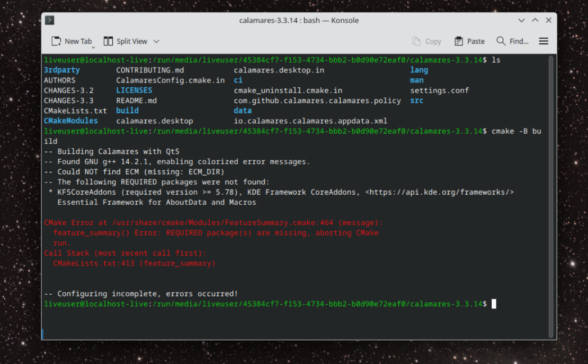Open the hamburger menu
Image resolution: width=588 pixels, height=364 pixels.
(x=544, y=41)
